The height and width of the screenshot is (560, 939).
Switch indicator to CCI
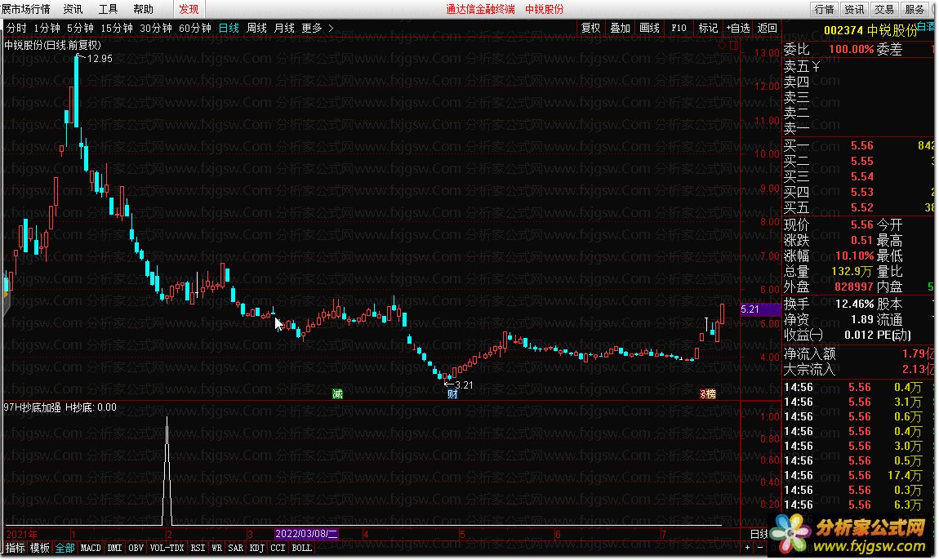278,548
